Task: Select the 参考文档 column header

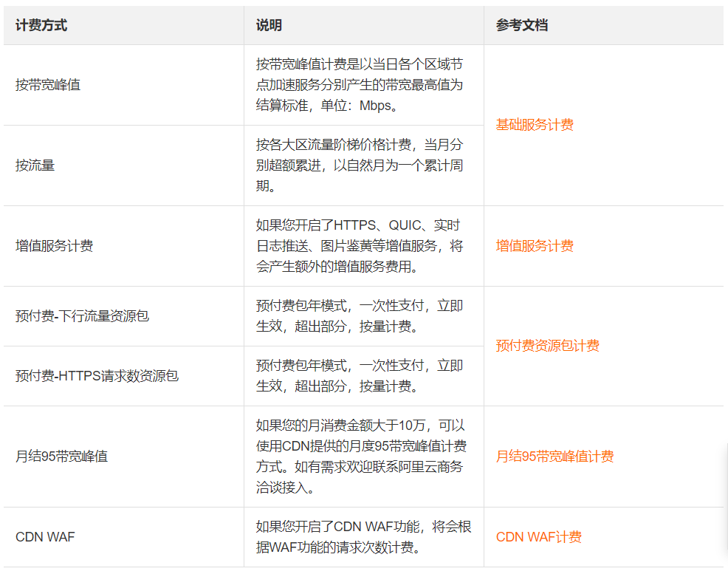Action: point(521,25)
